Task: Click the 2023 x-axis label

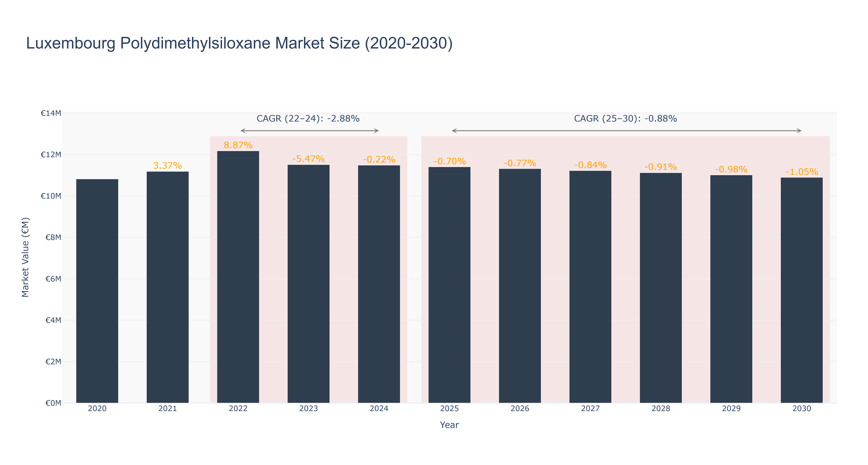Action: click(x=308, y=409)
